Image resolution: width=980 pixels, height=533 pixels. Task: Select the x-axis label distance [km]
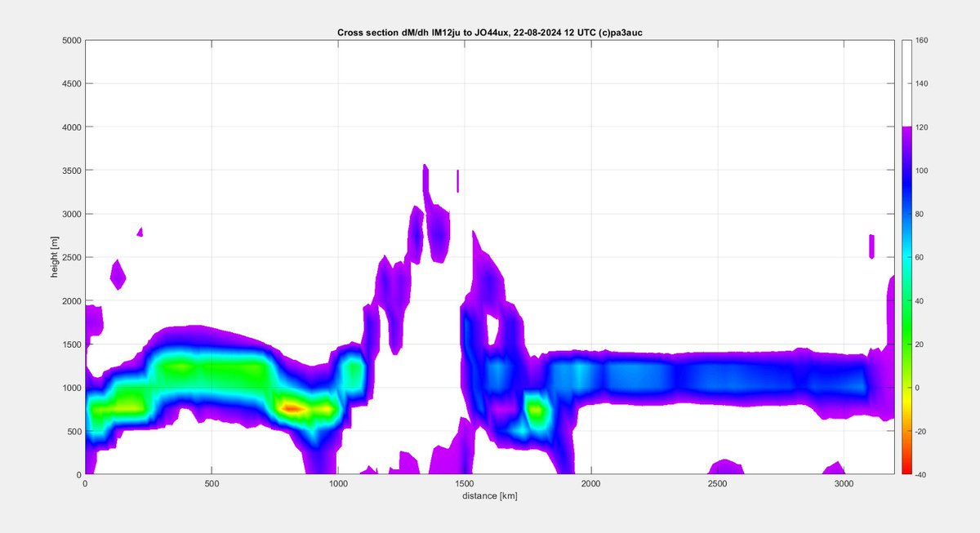(x=490, y=495)
